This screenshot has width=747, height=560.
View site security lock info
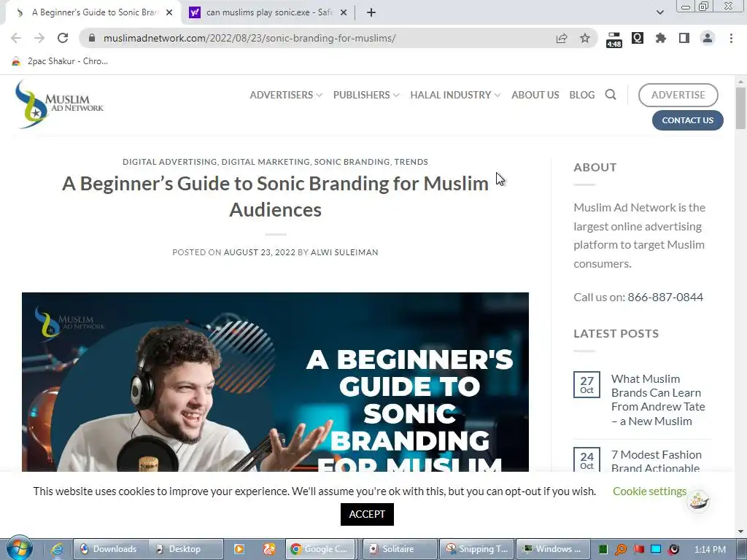pyautogui.click(x=92, y=38)
